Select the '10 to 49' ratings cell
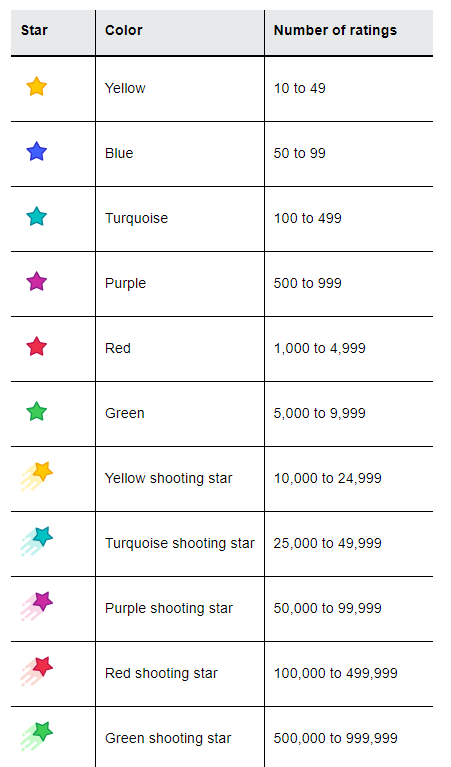 pos(299,88)
